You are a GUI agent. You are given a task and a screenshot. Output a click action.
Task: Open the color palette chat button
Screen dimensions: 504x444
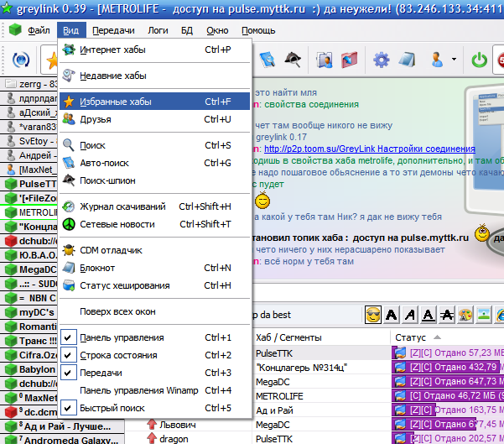pos(465,315)
